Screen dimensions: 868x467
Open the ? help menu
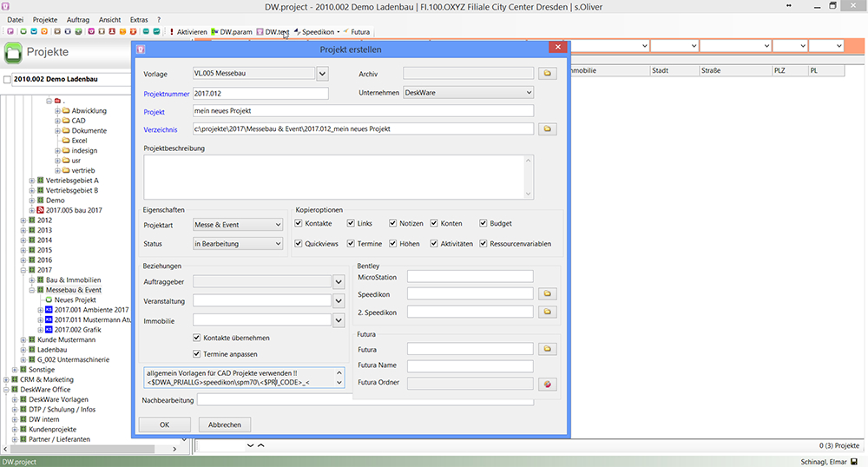click(x=158, y=19)
